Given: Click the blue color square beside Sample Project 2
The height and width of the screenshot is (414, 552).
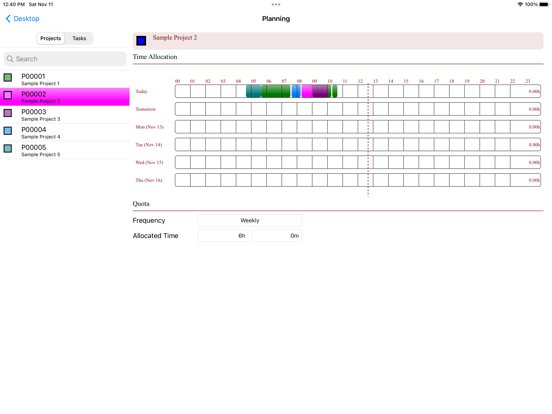Looking at the screenshot, I should [141, 41].
